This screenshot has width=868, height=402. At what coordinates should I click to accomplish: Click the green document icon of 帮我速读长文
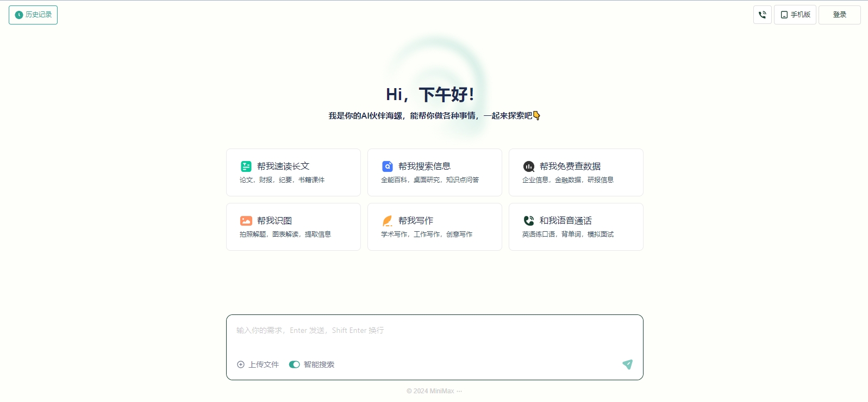[x=246, y=166]
